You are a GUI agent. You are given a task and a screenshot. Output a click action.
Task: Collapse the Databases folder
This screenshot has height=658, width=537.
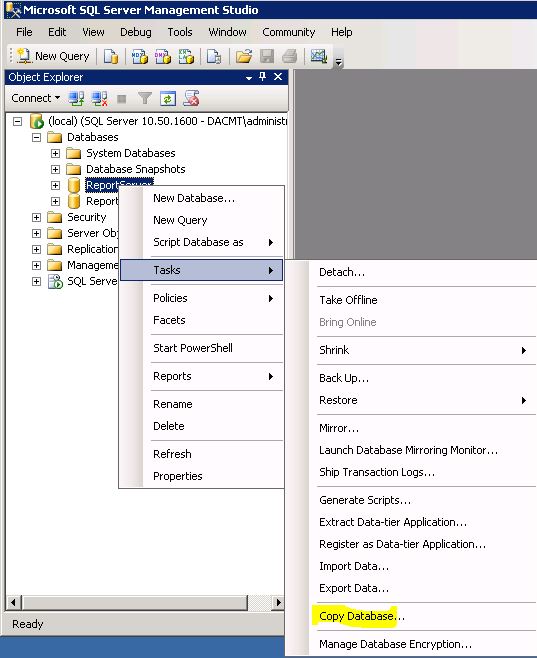click(36, 137)
